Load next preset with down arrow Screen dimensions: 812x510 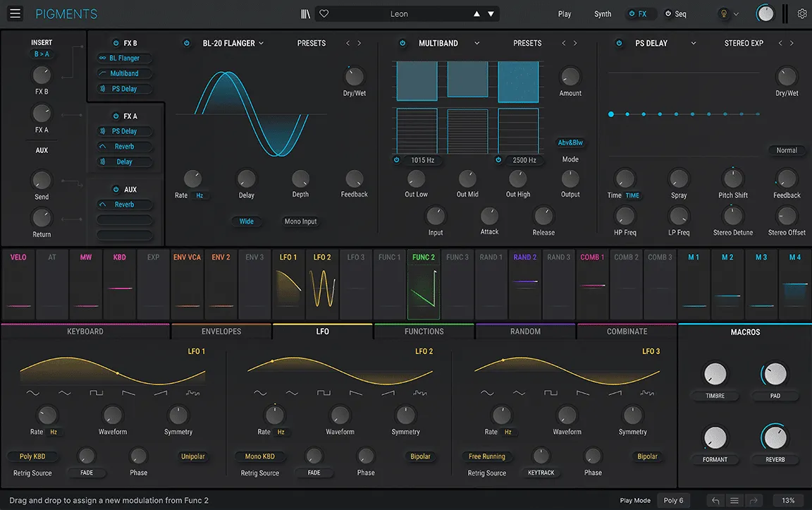pyautogui.click(x=491, y=14)
